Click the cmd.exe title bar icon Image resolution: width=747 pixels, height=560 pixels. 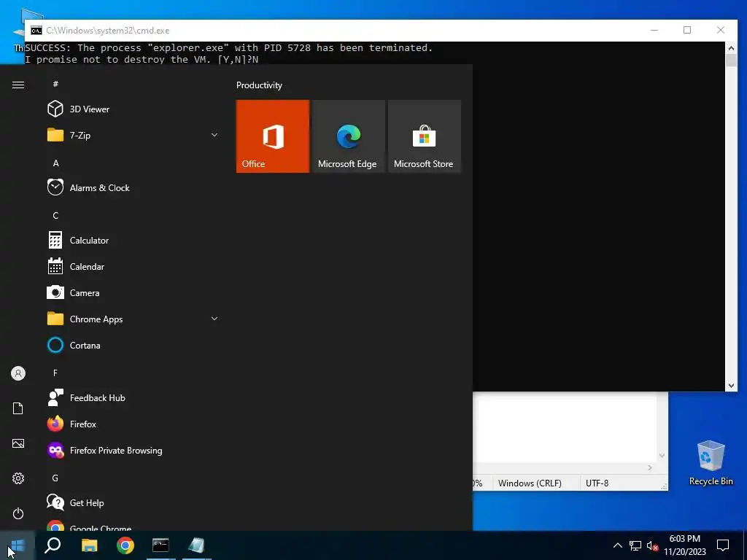coord(36,31)
